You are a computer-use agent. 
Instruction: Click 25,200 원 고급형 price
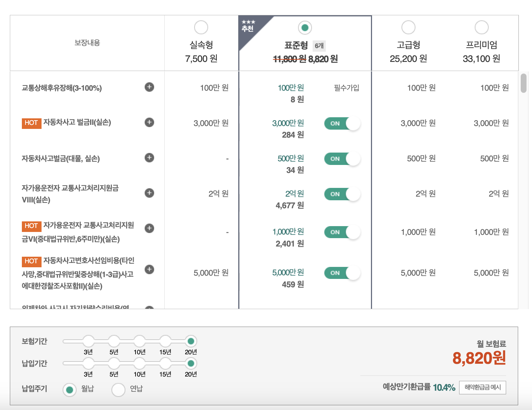(x=408, y=59)
